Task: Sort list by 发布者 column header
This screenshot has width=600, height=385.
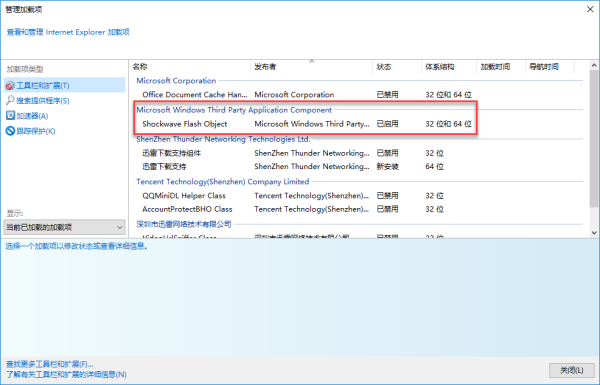Action: (x=311, y=67)
